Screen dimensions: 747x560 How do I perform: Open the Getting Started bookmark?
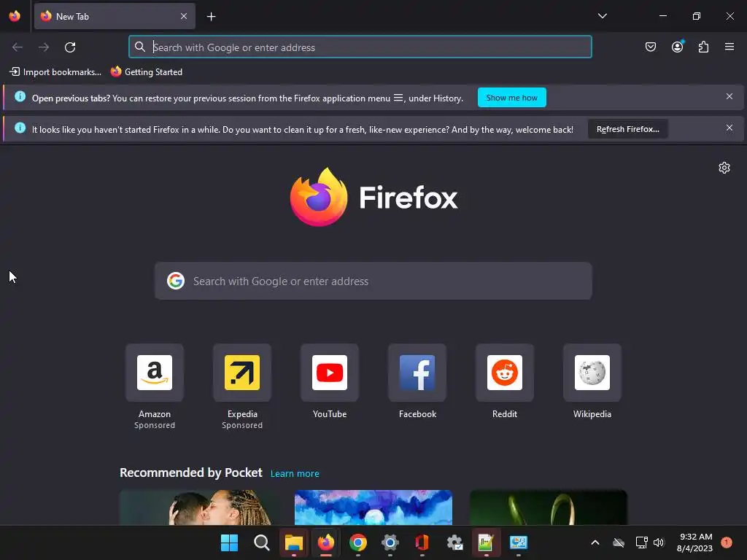click(x=146, y=72)
